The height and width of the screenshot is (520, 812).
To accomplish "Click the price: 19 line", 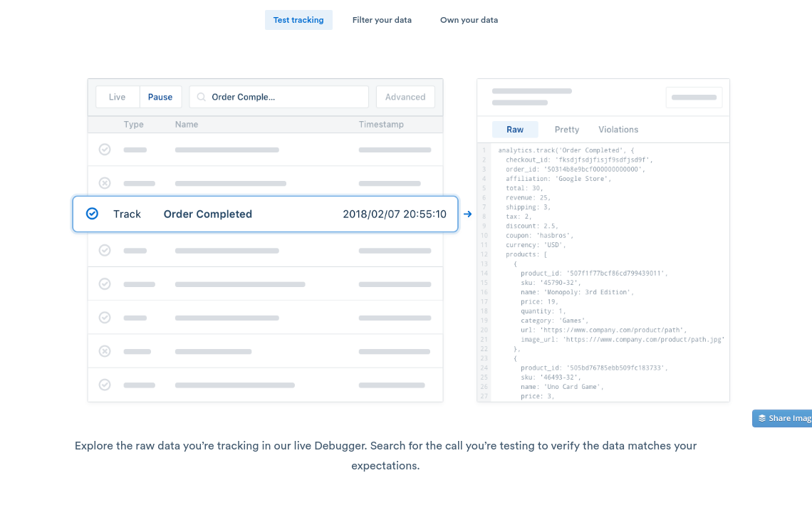I will [539, 301].
